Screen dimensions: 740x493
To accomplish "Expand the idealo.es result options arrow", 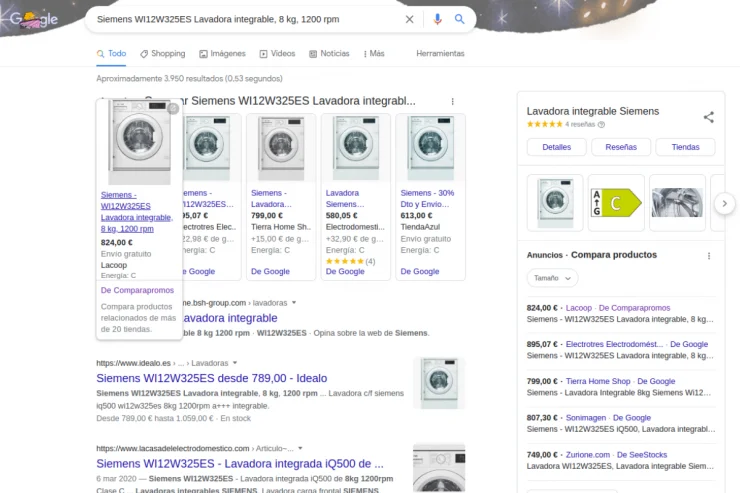I will pyautogui.click(x=235, y=363).
